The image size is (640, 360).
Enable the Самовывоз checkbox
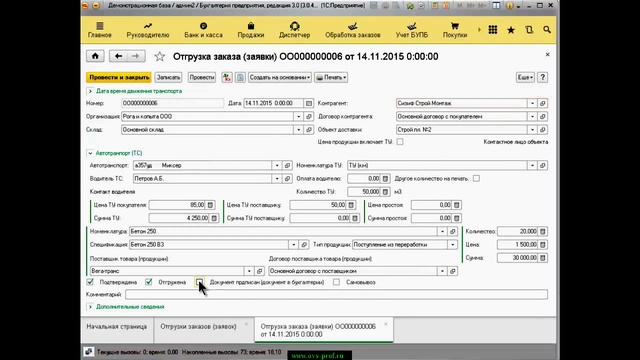336,282
